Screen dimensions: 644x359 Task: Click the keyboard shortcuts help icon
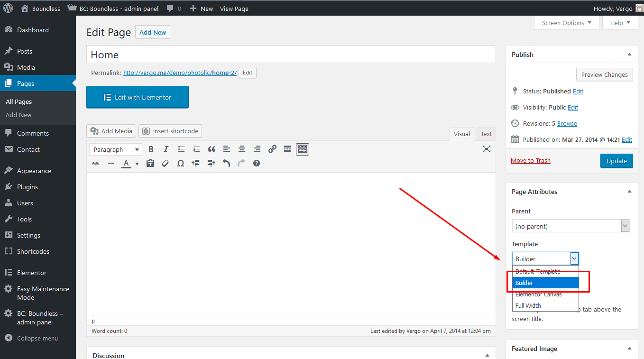tap(257, 163)
